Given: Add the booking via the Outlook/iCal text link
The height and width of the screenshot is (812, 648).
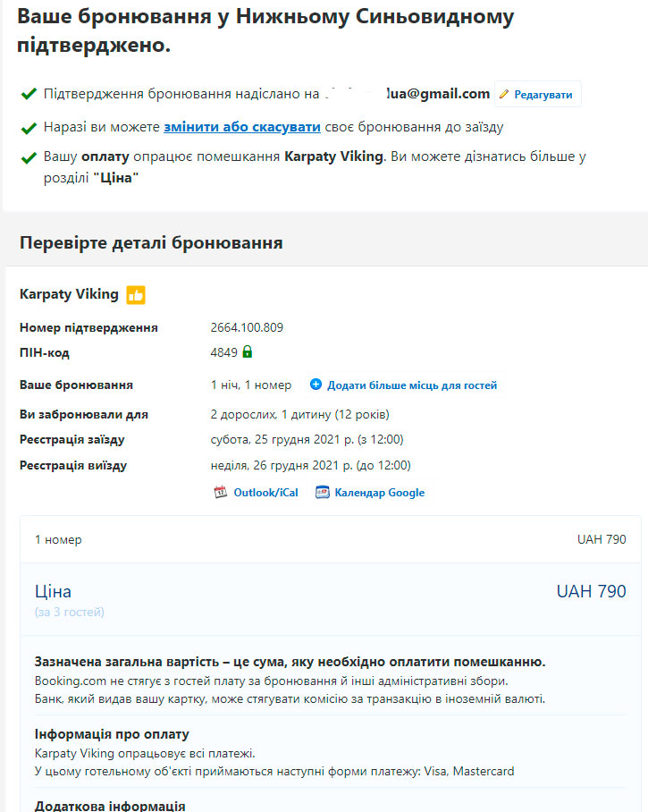Looking at the screenshot, I should point(265,493).
